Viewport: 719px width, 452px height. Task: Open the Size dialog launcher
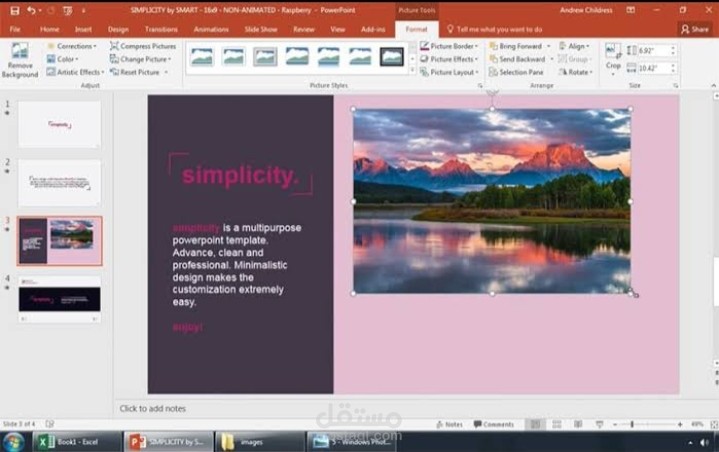[x=675, y=86]
